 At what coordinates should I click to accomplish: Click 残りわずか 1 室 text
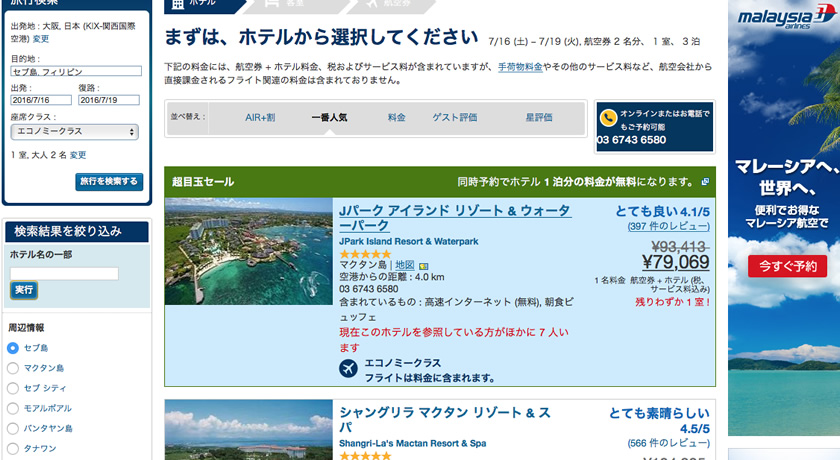673,303
